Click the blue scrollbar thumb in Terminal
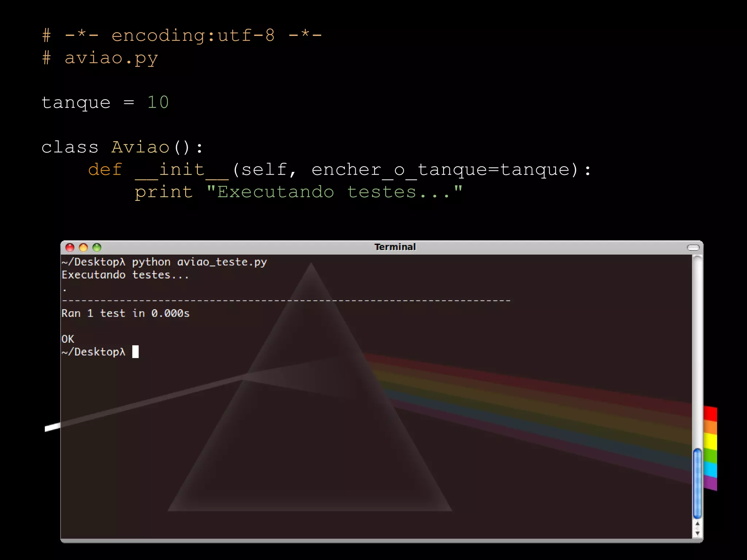This screenshot has width=747, height=560. [697, 483]
